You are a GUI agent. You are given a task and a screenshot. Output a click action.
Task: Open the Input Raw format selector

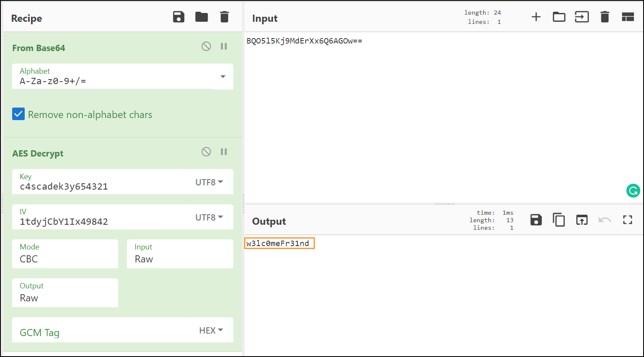pyautogui.click(x=180, y=254)
